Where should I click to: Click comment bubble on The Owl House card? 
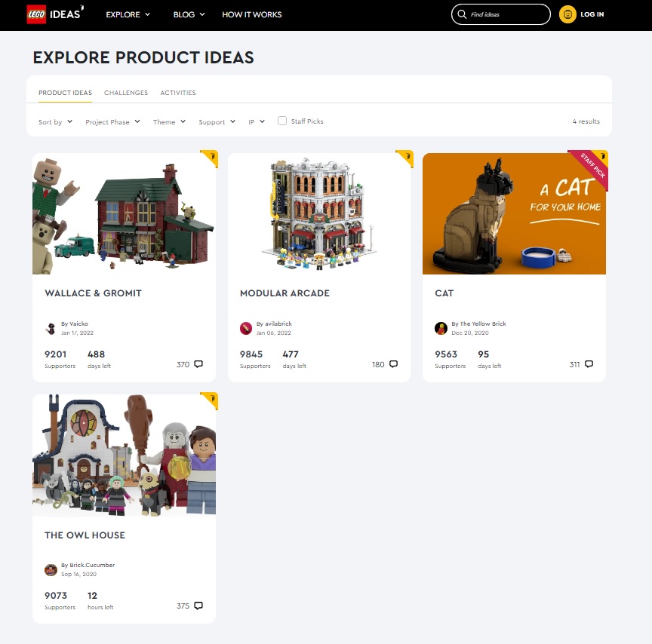pos(198,606)
